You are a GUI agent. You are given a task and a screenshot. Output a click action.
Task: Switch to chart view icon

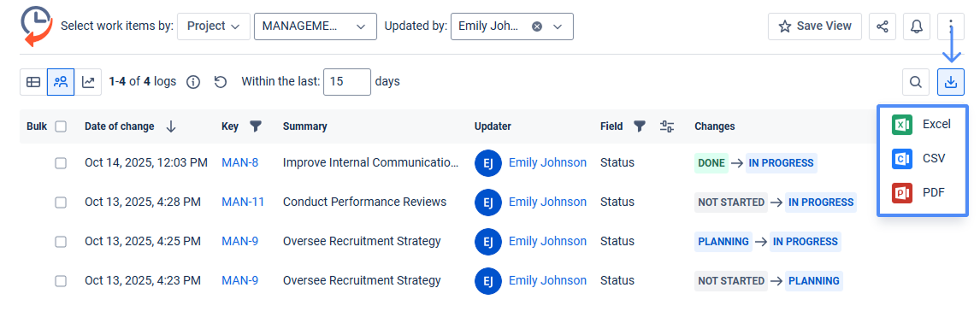click(88, 82)
